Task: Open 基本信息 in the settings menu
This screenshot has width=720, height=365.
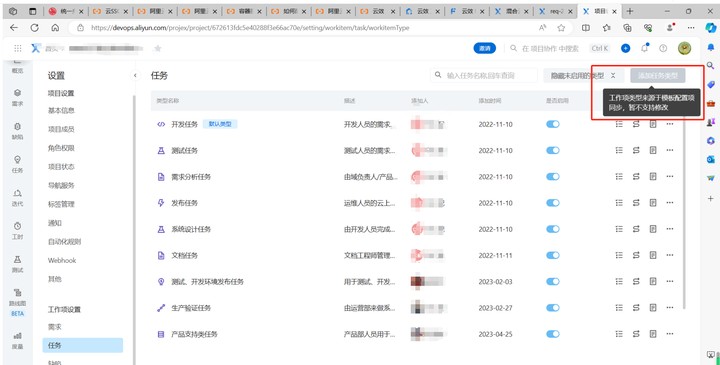Action: tap(61, 111)
